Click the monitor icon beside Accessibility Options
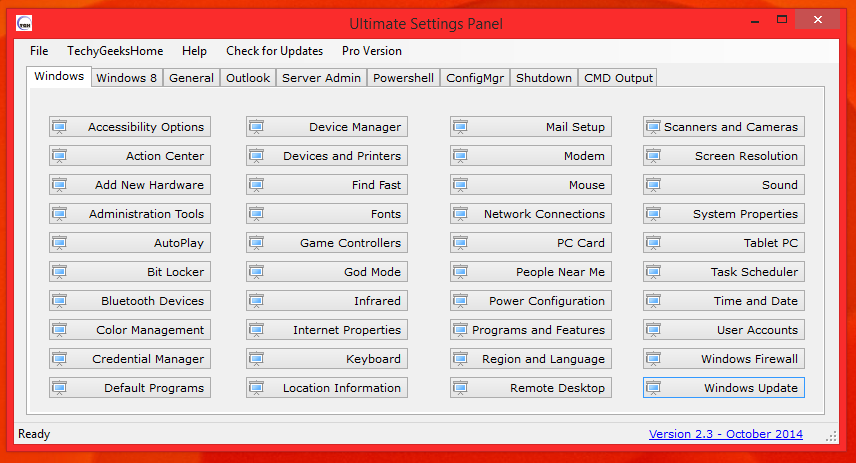This screenshot has width=856, height=463. [59, 127]
